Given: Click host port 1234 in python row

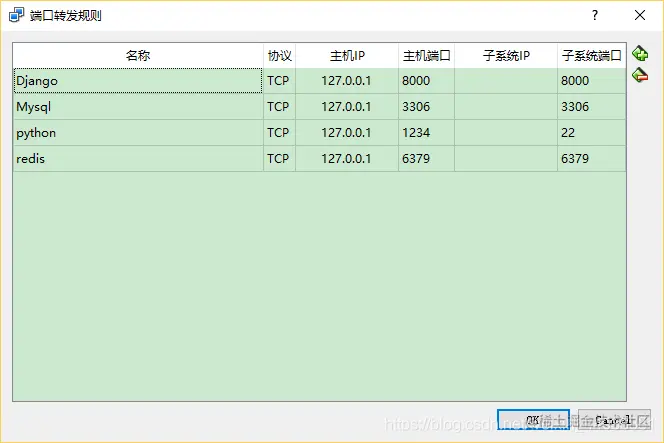Looking at the screenshot, I should [x=426, y=133].
